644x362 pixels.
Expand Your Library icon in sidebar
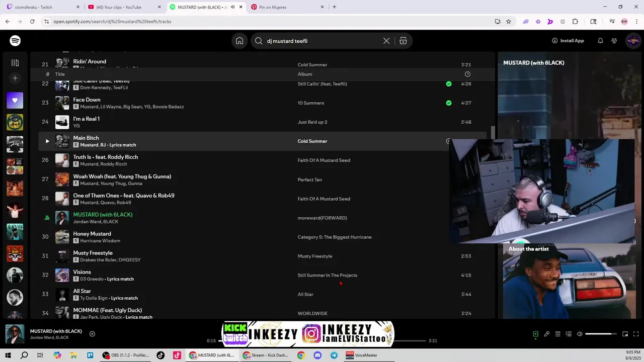15,63
